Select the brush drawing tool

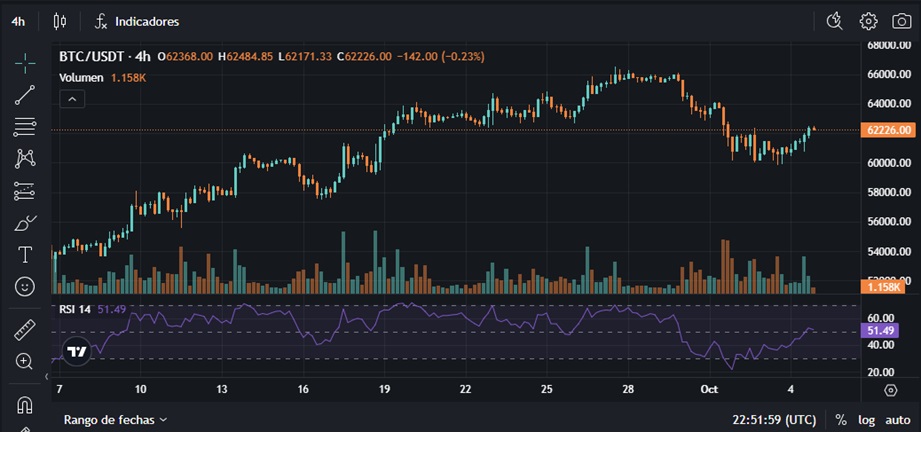25,223
